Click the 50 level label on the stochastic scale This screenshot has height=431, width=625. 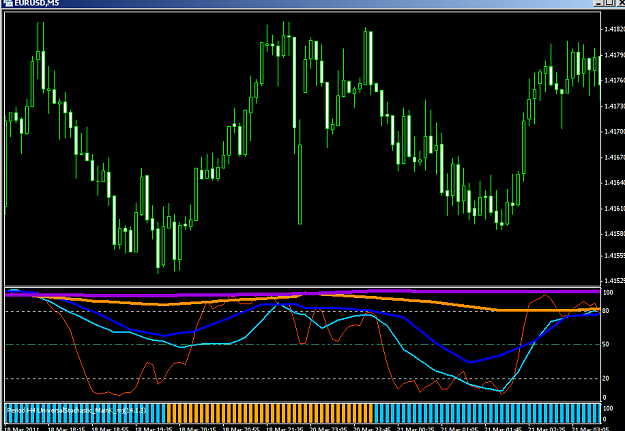605,344
